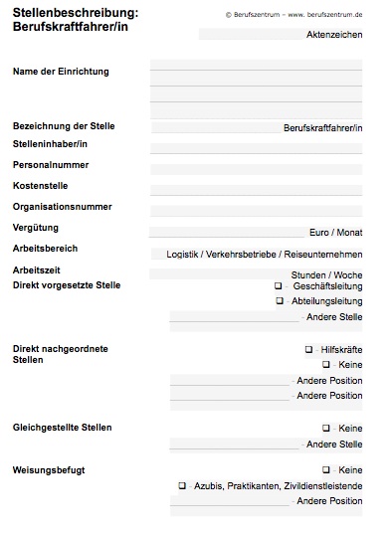This screenshot has width=392, height=536.
Task: Check the Abteilungsleitung checkbox
Action: (x=280, y=300)
